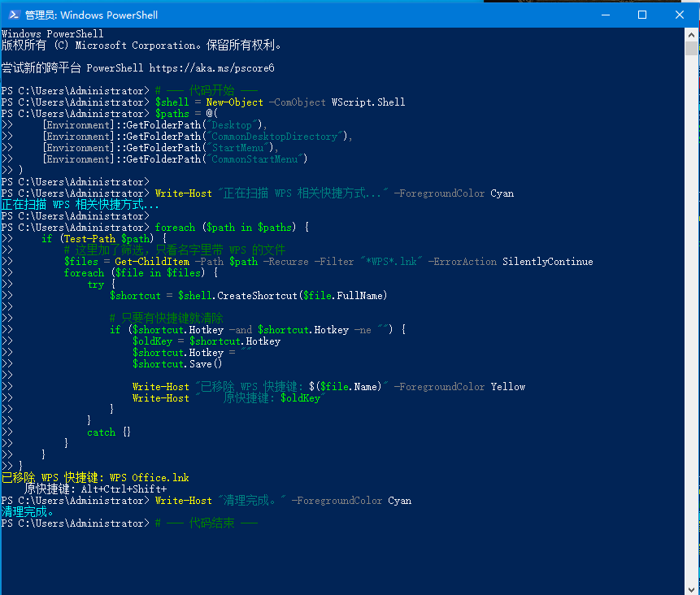This screenshot has height=595, width=700.
Task: Click the cyan '清理完成。' output line
Action: pyautogui.click(x=28, y=512)
